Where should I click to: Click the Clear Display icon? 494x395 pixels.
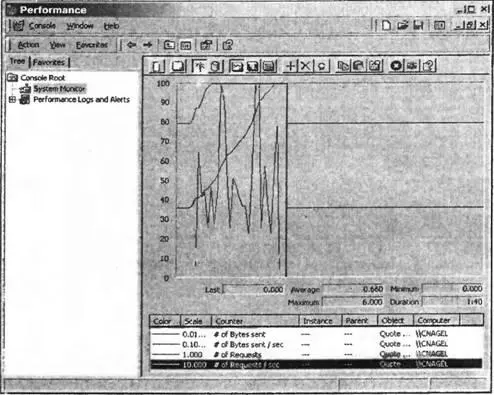coord(178,66)
